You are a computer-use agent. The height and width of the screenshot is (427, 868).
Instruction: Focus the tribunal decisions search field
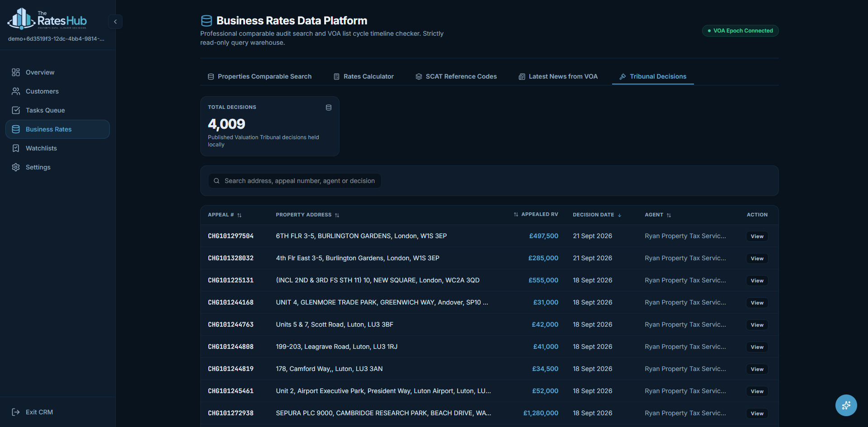(294, 181)
